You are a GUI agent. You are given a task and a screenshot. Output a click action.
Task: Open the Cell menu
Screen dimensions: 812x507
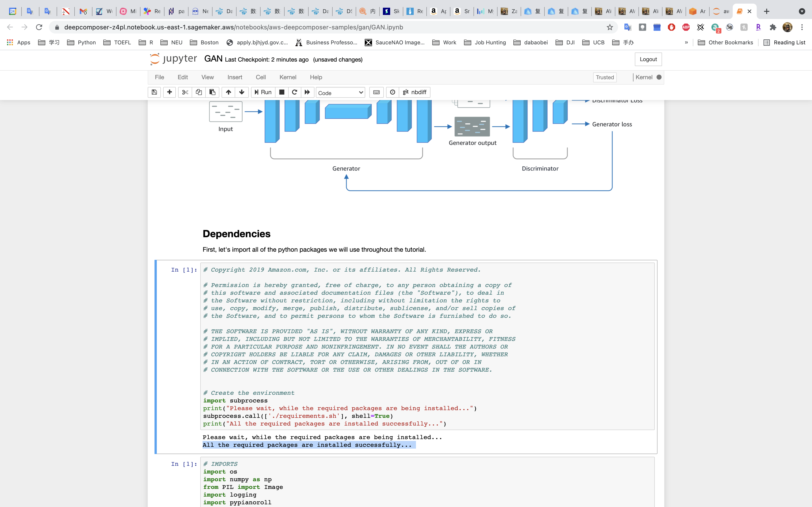point(260,77)
